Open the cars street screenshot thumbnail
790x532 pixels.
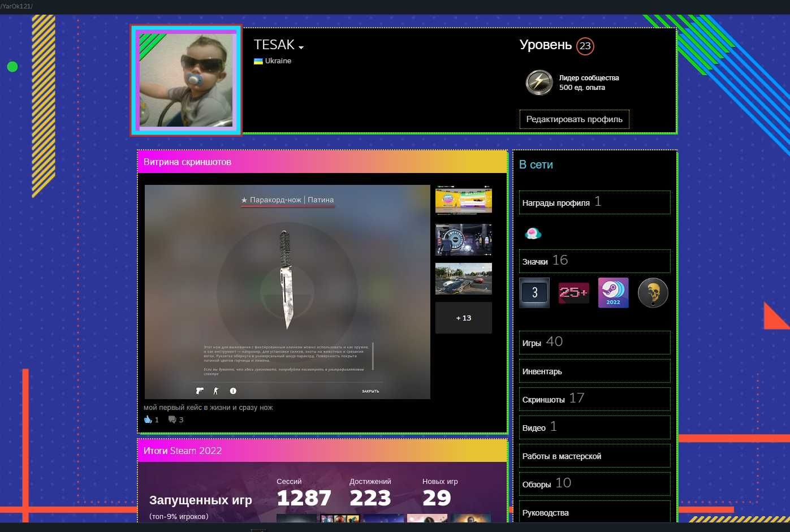[464, 279]
